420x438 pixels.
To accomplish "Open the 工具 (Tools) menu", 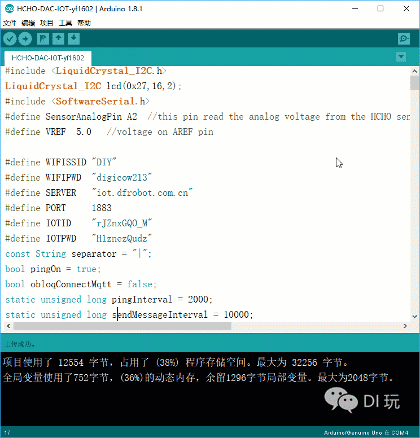I will pyautogui.click(x=65, y=23).
